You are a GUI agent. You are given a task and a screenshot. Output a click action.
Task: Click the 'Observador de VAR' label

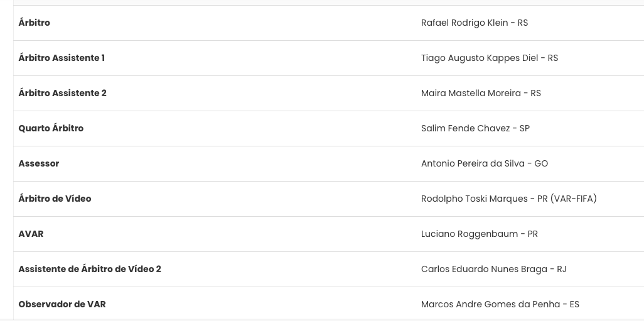click(x=62, y=304)
